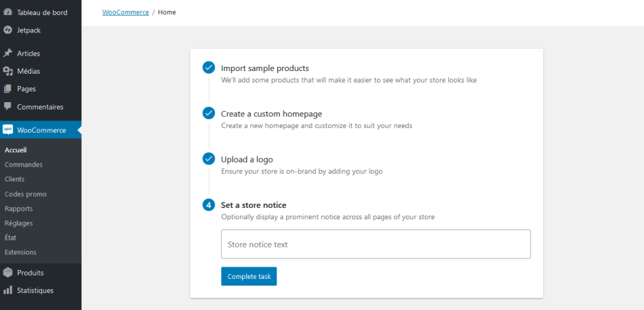Focus the Store notice text field

coord(376,244)
